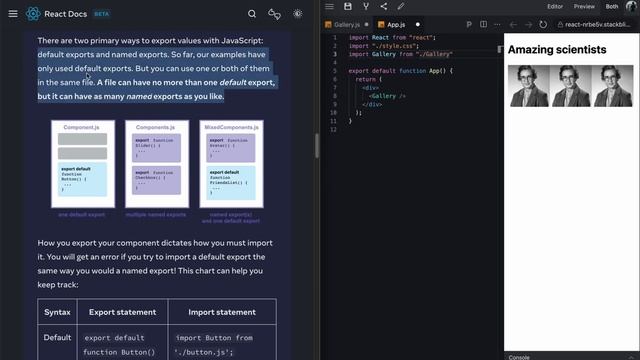Click the lock icon in preview URL
The image size is (640, 360).
click(x=560, y=24)
